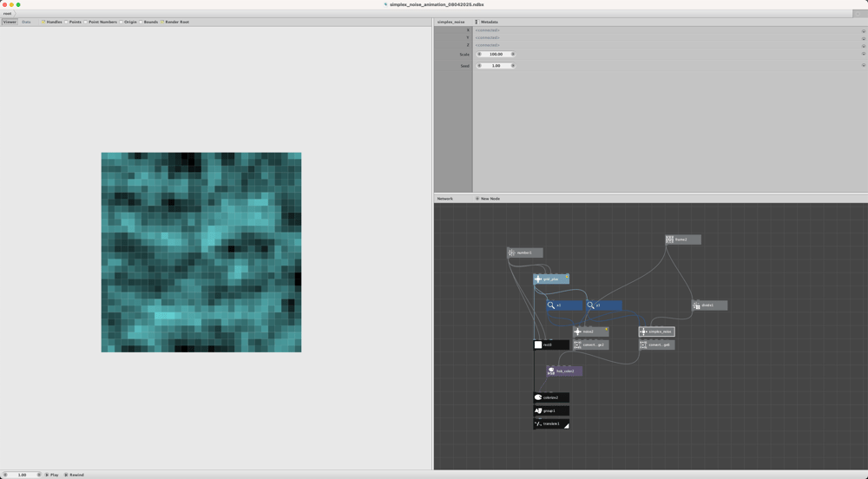Click the simplex_noise label in port header
The width and height of the screenshot is (868, 479).
(x=451, y=22)
